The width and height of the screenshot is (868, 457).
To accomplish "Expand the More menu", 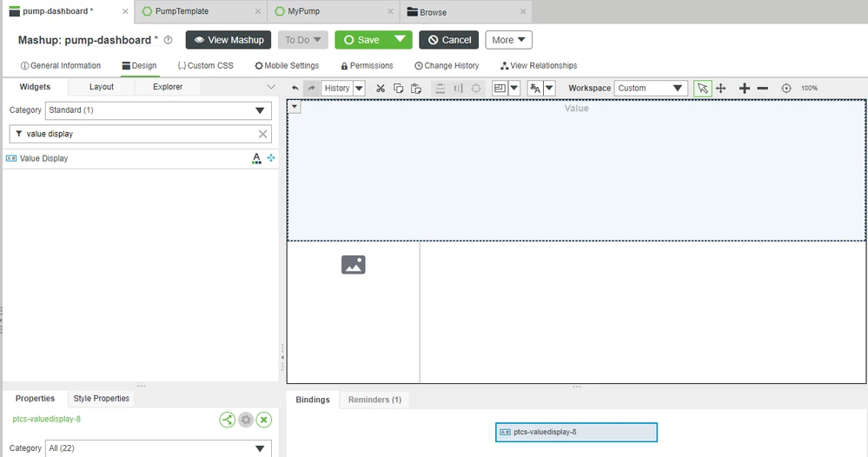I will [509, 40].
